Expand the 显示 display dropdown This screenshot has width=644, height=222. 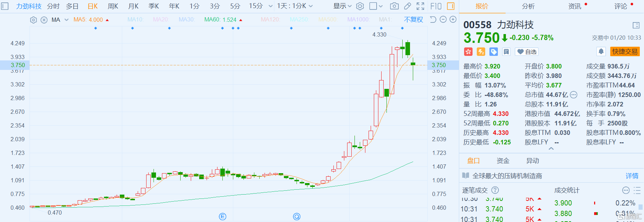(x=342, y=6)
